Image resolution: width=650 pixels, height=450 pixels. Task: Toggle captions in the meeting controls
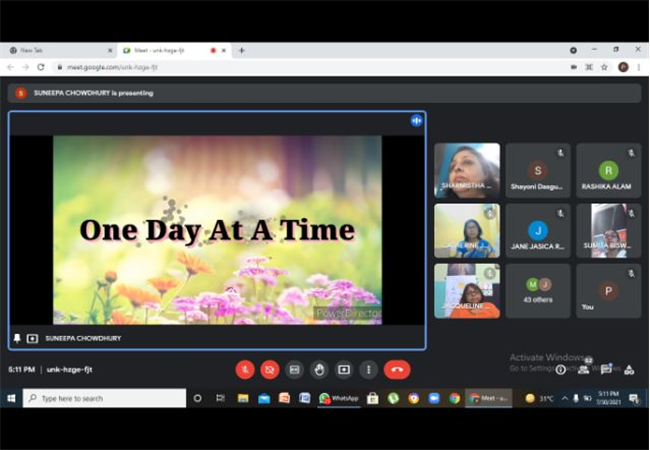[294, 369]
